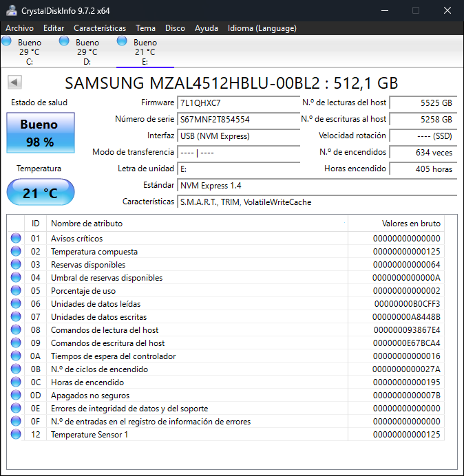
Task: Open the Archivo menu
Action: (x=19, y=28)
